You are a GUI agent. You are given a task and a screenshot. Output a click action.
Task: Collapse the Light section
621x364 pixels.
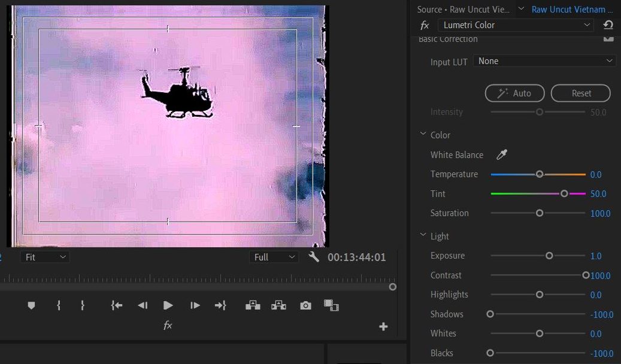point(423,235)
